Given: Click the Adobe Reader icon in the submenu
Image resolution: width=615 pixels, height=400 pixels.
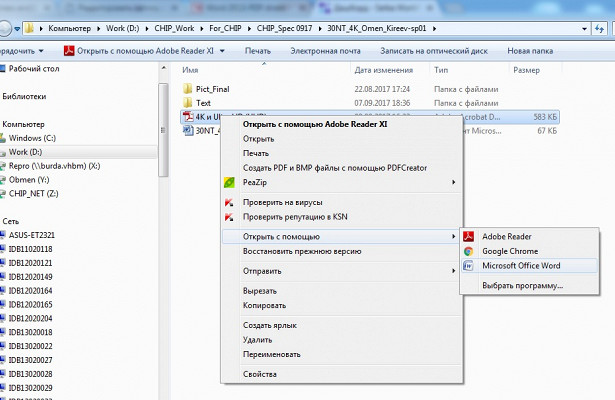Looking at the screenshot, I should click(469, 236).
